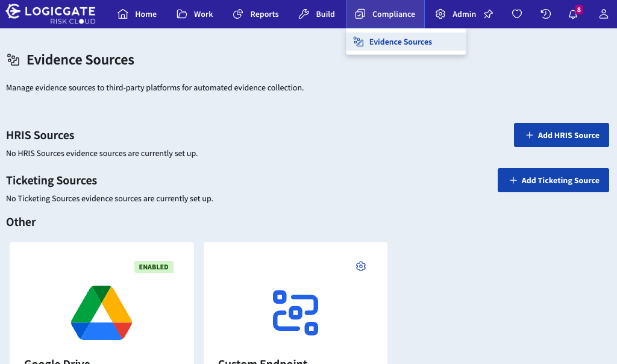Image resolution: width=617 pixels, height=364 pixels.
Task: Click the Custom Endpoint connector icon
Action: (x=295, y=313)
